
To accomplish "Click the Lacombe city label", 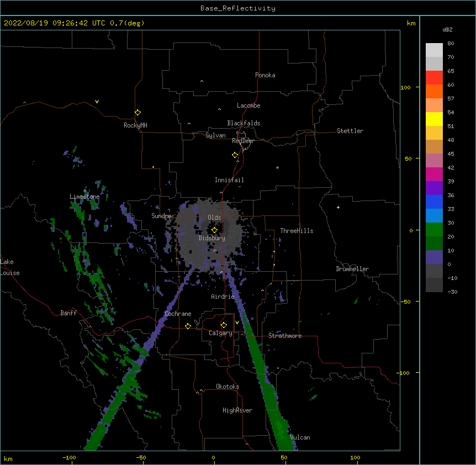I will [x=248, y=105].
